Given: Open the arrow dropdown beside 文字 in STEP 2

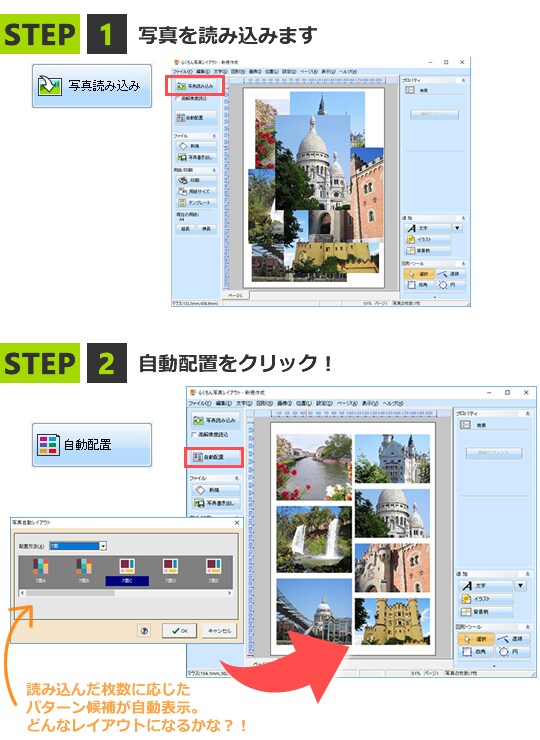Looking at the screenshot, I should tap(520, 586).
